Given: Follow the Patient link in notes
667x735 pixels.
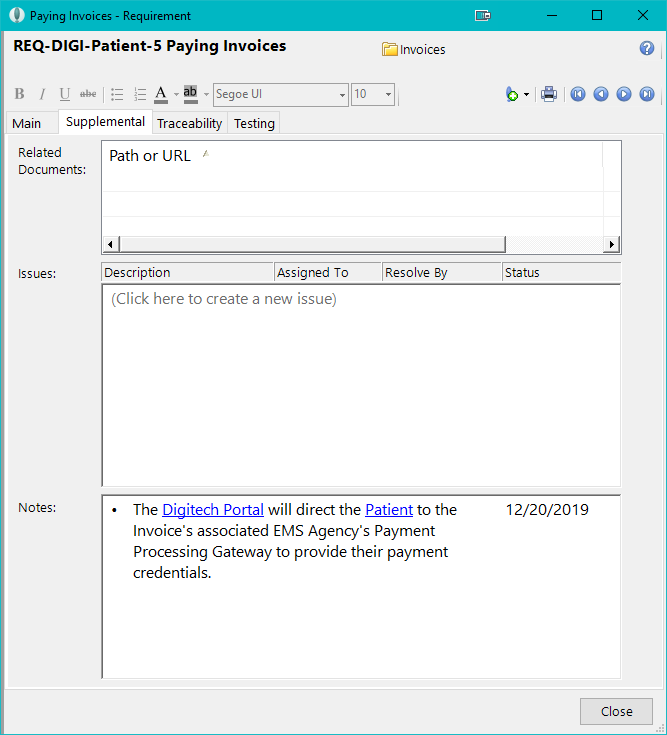Looking at the screenshot, I should coord(389,510).
